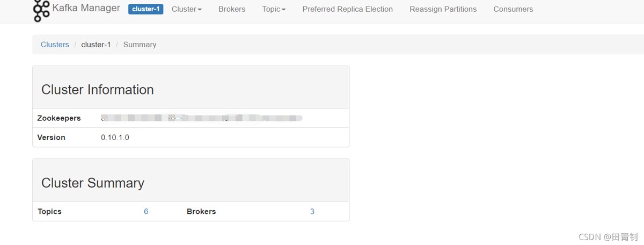Expand the Cluster dropdown menu
The width and height of the screenshot is (644, 245).
[x=187, y=9]
